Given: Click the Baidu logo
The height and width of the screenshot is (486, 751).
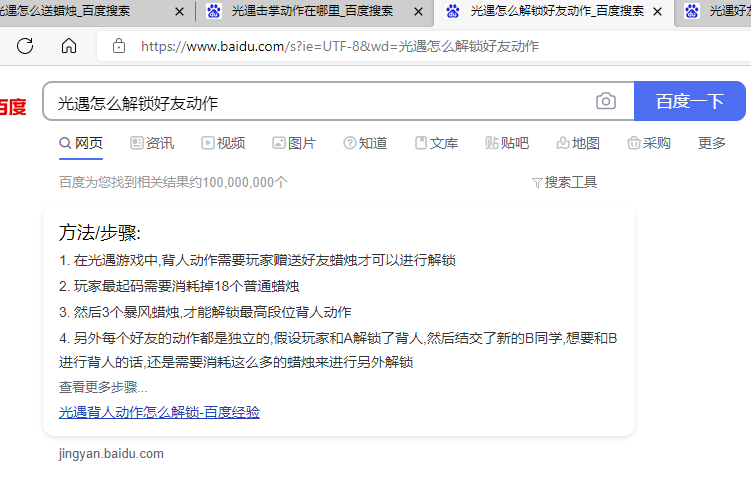Looking at the screenshot, I should coord(13,106).
